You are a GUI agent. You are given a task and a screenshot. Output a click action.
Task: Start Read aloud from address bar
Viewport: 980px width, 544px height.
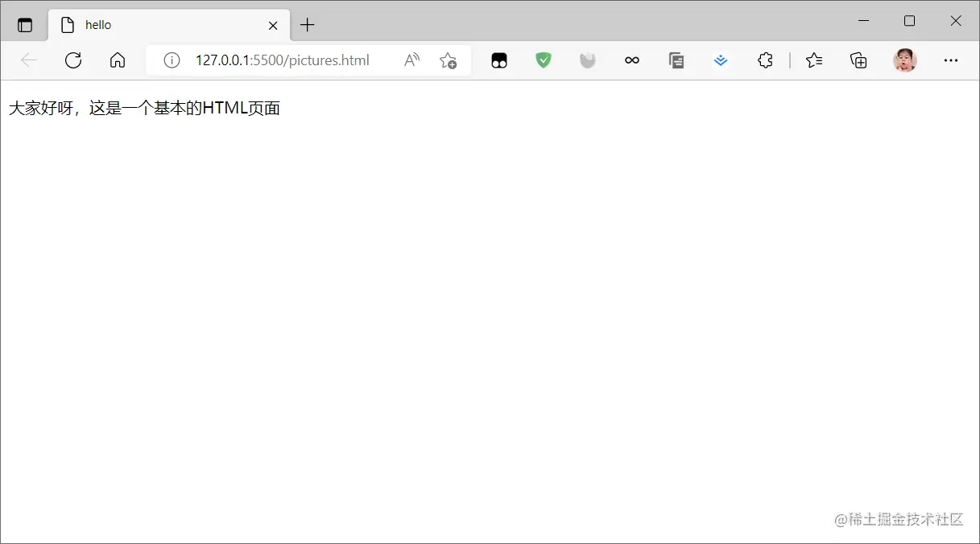pos(411,60)
